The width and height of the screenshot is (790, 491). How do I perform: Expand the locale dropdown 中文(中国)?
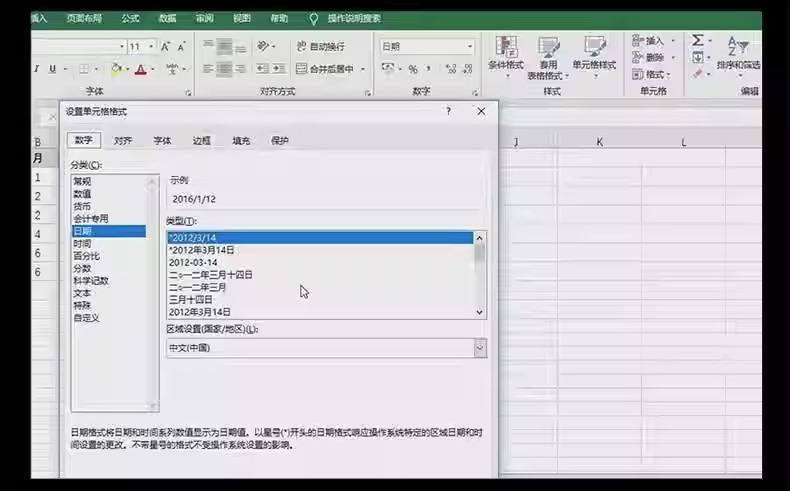479,347
